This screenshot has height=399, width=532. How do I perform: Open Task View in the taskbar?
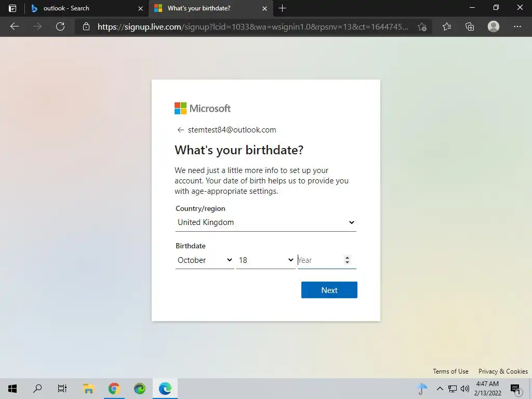point(62,389)
